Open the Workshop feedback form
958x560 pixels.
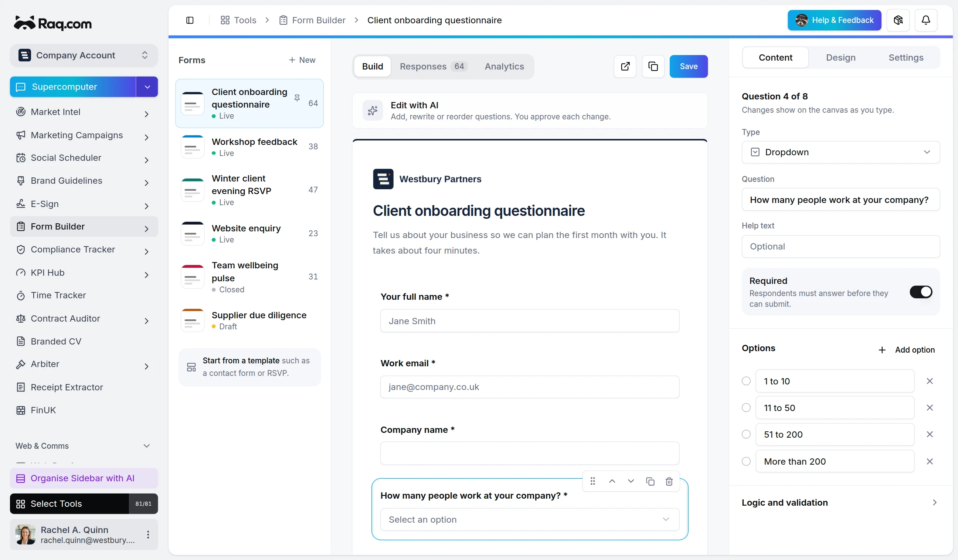[x=249, y=147]
